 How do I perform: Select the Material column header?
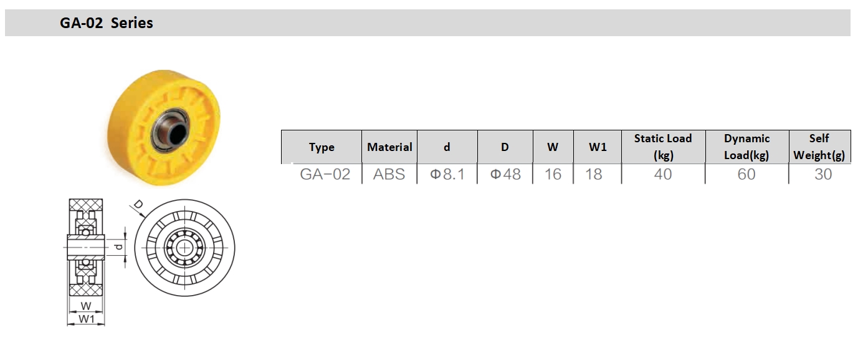[389, 147]
